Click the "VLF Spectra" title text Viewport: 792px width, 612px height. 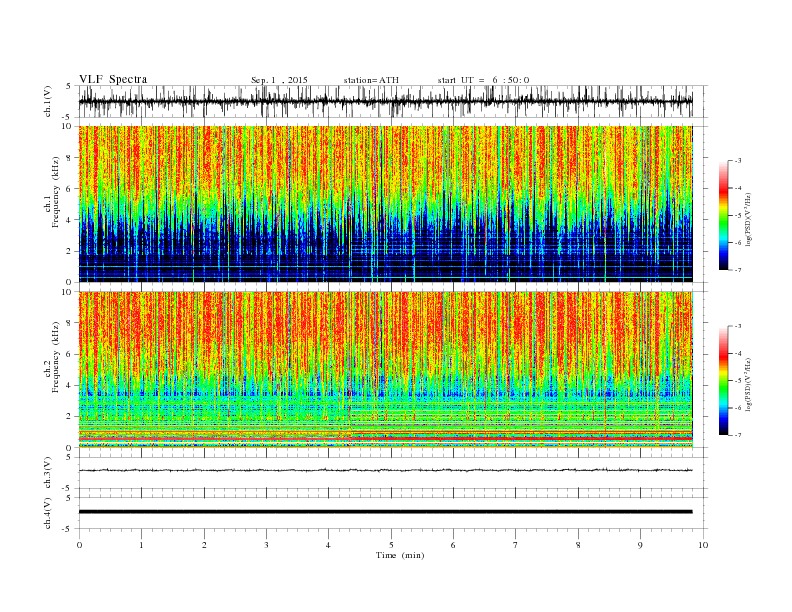tap(113, 79)
